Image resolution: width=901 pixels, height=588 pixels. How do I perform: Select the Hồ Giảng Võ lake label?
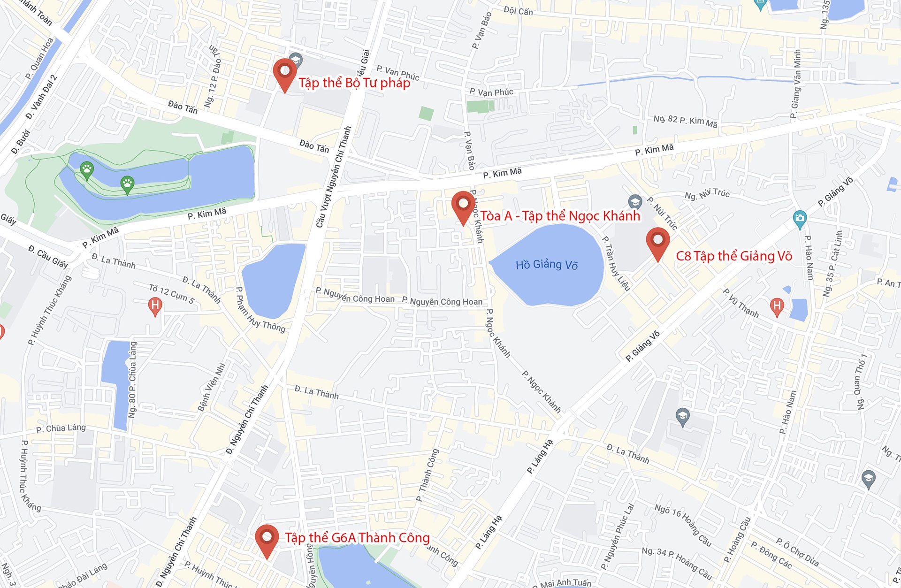click(x=547, y=265)
